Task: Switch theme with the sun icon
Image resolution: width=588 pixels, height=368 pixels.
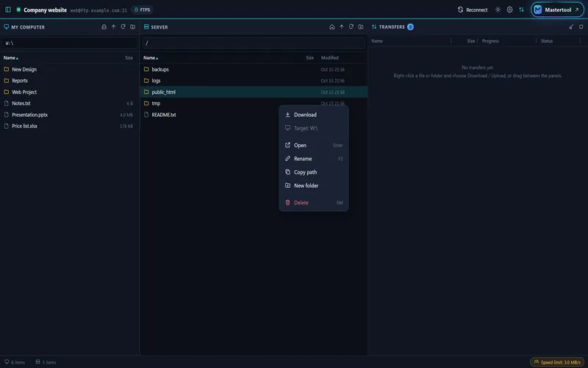Action: (498, 10)
